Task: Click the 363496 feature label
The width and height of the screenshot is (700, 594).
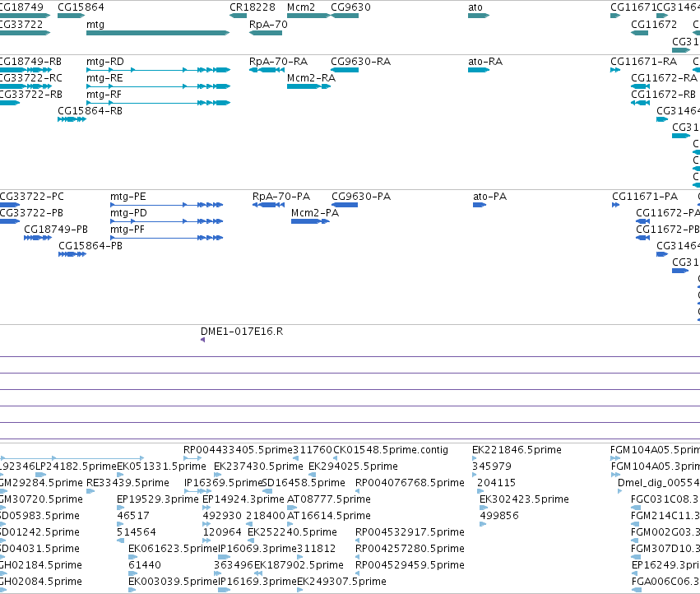Action: click(x=234, y=565)
